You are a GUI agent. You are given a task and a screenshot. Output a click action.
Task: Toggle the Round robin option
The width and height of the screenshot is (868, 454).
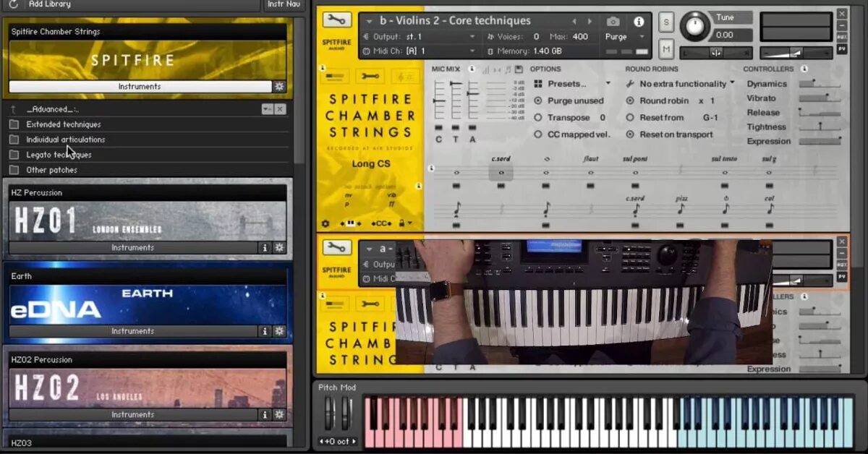(630, 101)
